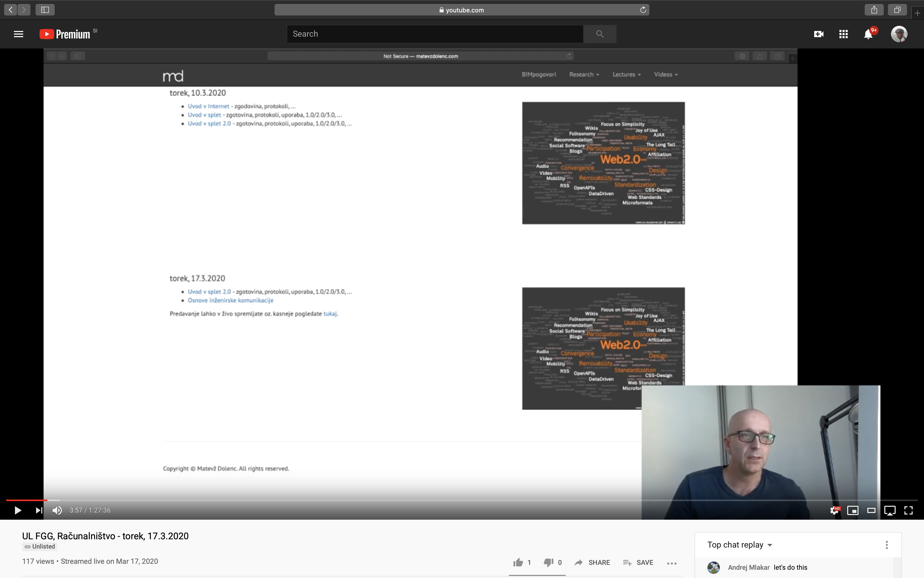The image size is (924, 578).
Task: Click Uvod v splet link
Action: coord(204,115)
